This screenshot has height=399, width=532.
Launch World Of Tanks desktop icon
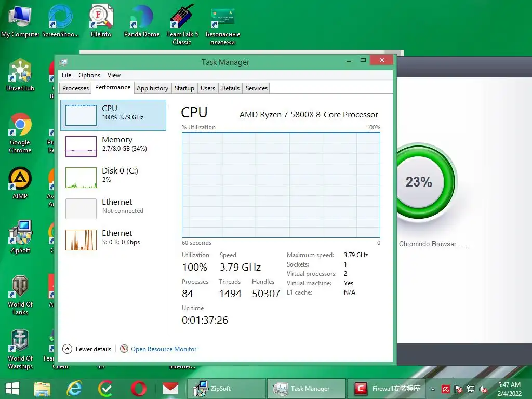pos(20,295)
